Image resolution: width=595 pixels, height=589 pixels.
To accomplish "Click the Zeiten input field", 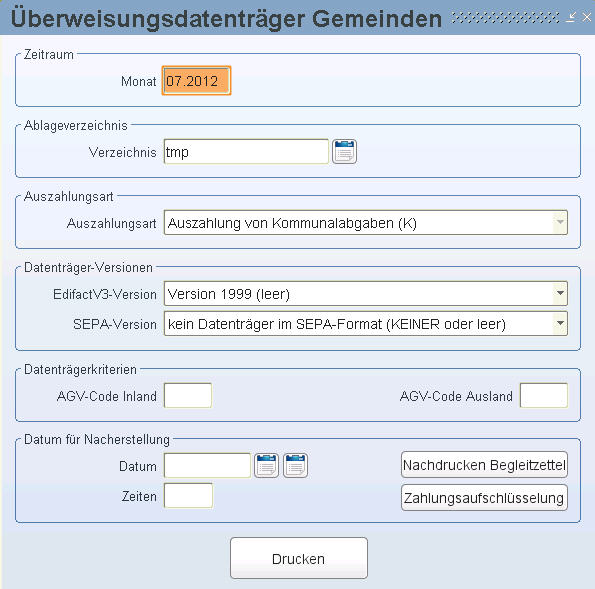I will tap(188, 496).
